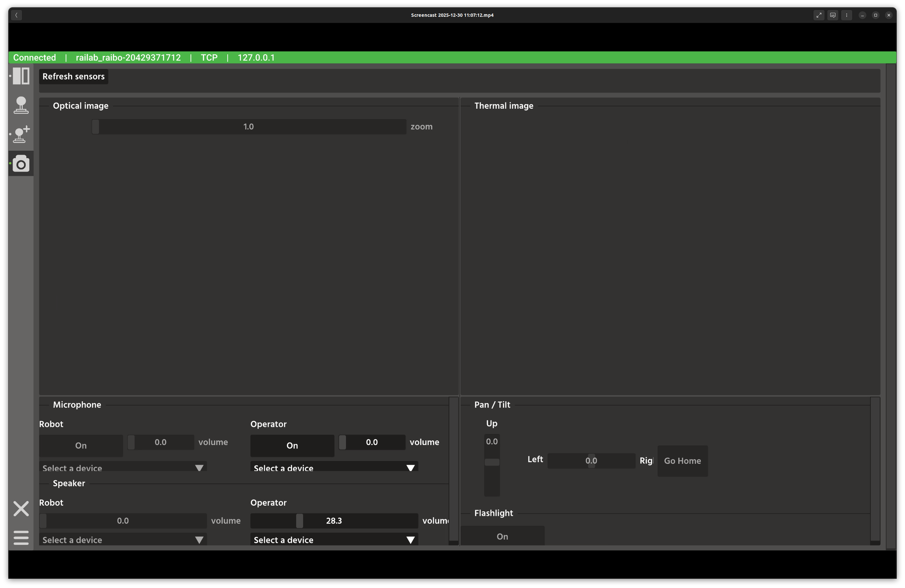Open Operator microphone device dropdown

pos(334,467)
